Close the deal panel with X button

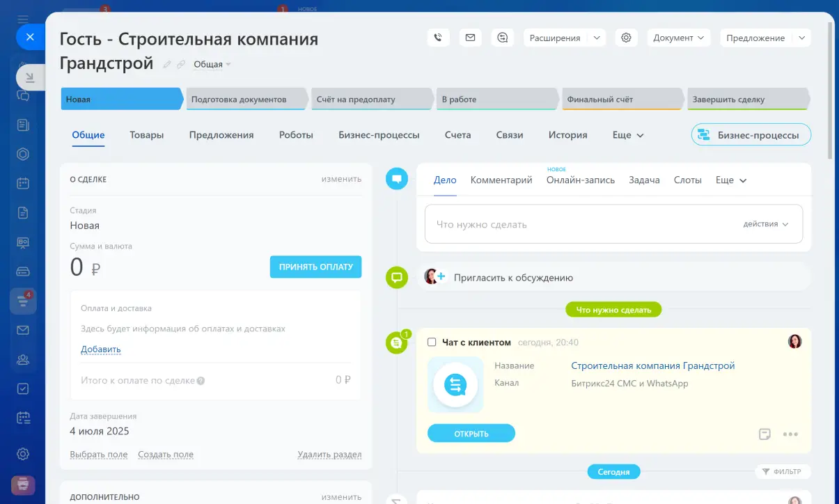click(x=30, y=37)
